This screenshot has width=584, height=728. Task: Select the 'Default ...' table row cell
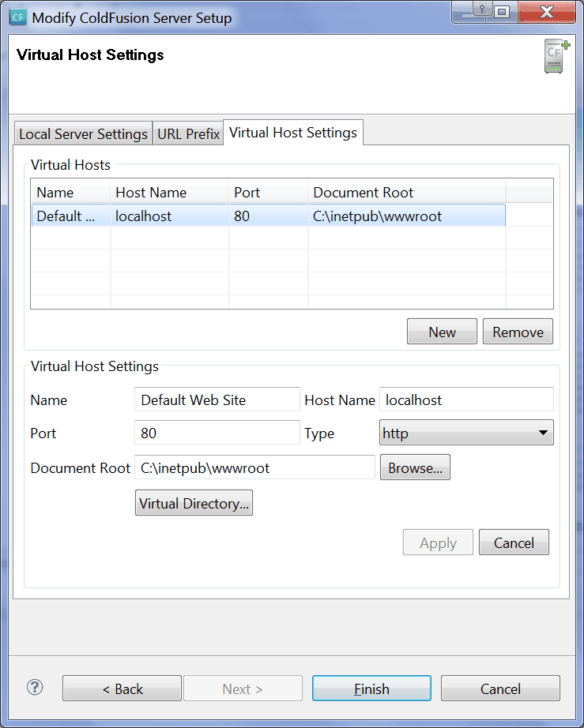70,216
